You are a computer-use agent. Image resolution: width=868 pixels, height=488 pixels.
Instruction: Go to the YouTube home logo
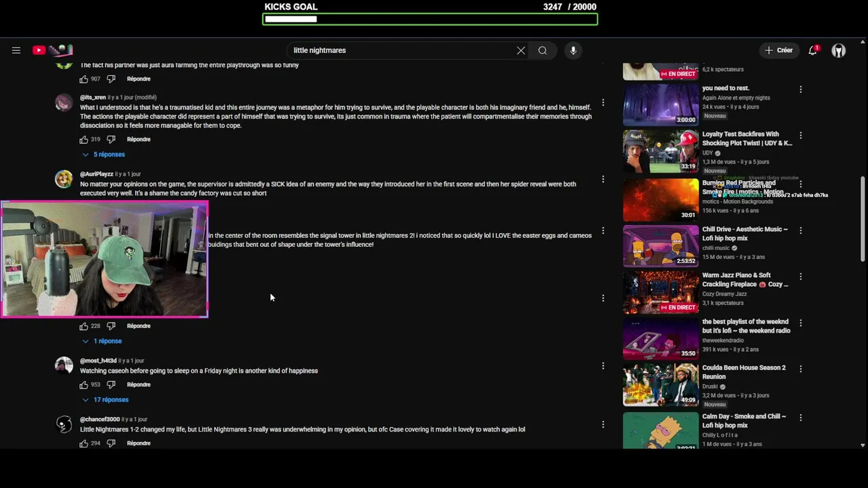[52, 50]
